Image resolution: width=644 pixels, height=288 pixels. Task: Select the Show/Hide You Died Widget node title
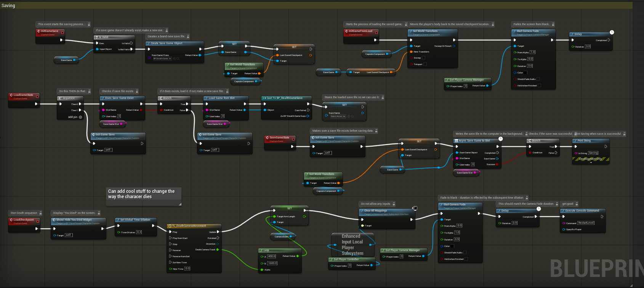(x=74, y=220)
